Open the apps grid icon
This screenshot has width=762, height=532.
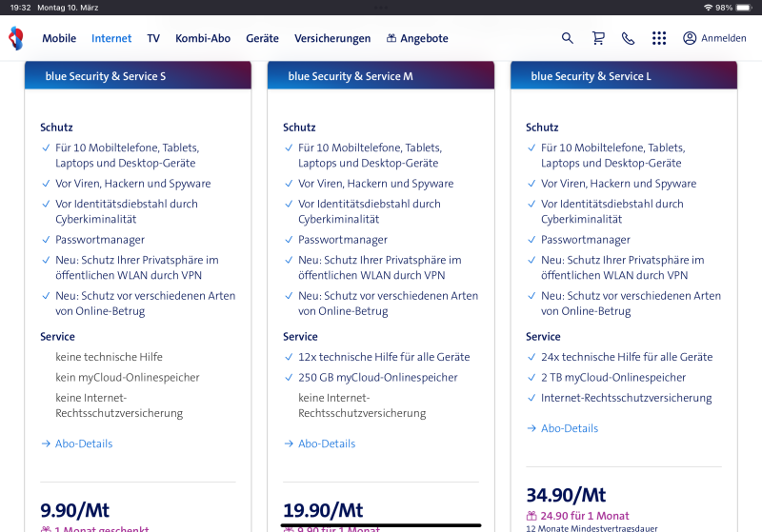(659, 38)
